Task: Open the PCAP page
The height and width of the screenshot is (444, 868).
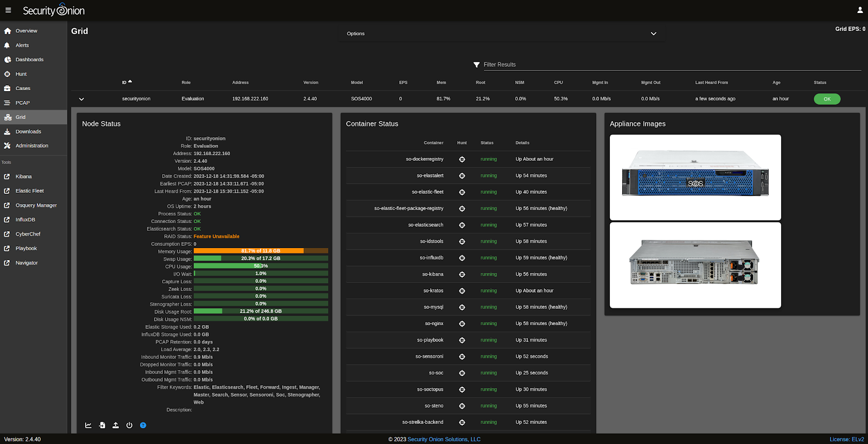Action: coord(34,103)
